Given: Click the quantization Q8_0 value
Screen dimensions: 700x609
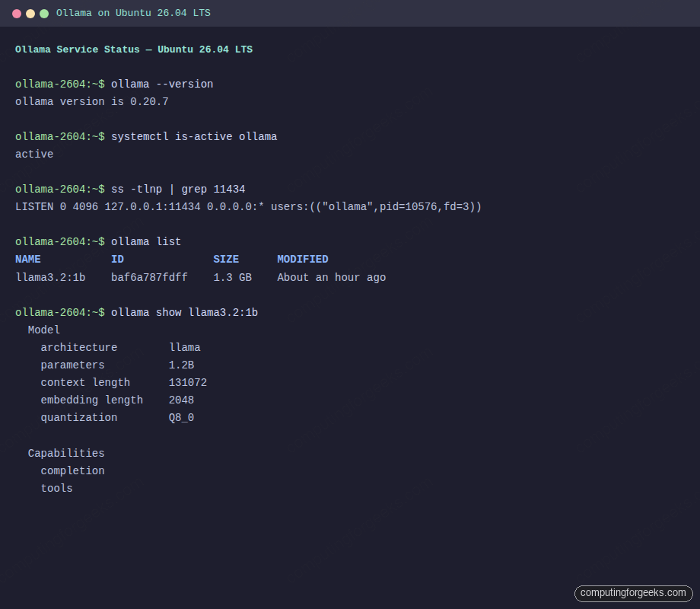Looking at the screenshot, I should click(x=181, y=417).
